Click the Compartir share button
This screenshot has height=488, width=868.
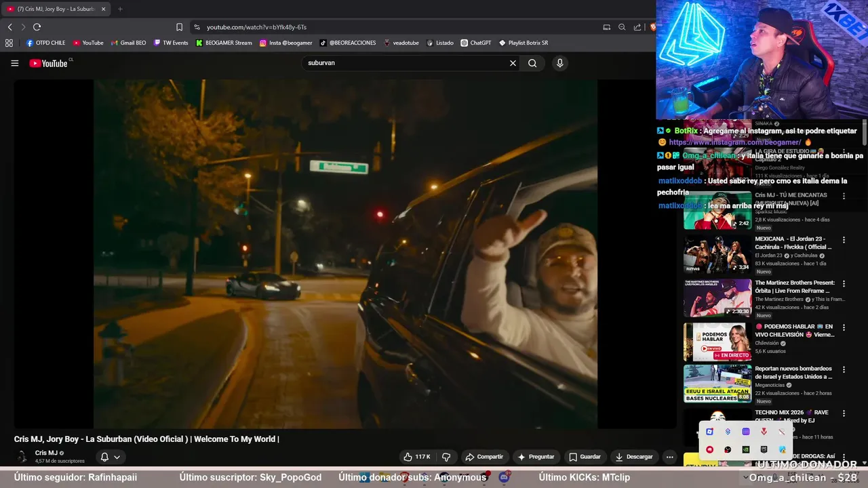click(x=484, y=457)
